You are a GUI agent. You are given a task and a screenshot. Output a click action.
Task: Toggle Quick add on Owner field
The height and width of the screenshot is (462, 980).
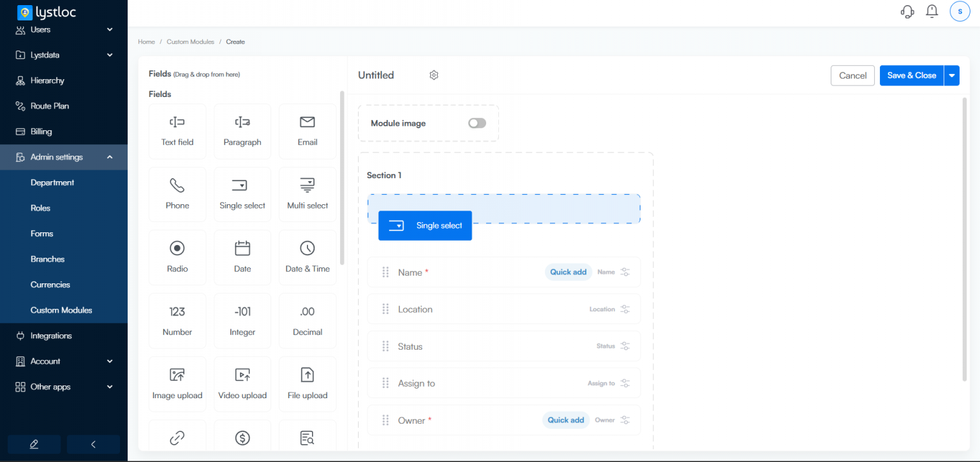(565, 421)
